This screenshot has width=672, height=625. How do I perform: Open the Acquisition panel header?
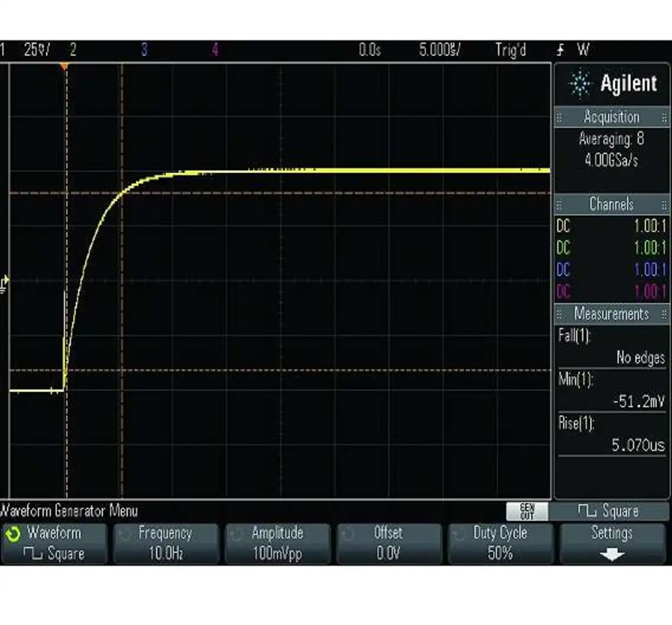[x=612, y=117]
